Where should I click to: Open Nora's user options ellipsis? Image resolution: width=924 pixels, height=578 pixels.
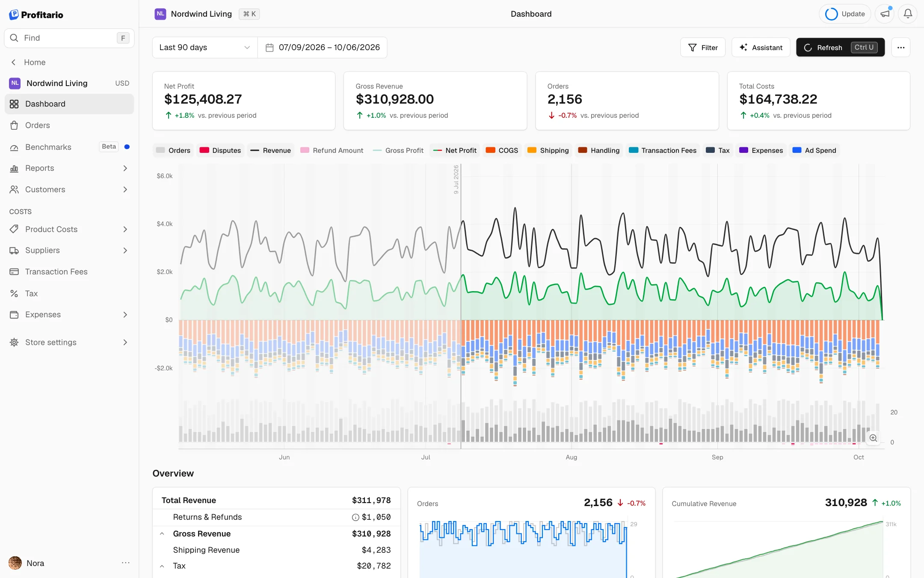click(125, 563)
